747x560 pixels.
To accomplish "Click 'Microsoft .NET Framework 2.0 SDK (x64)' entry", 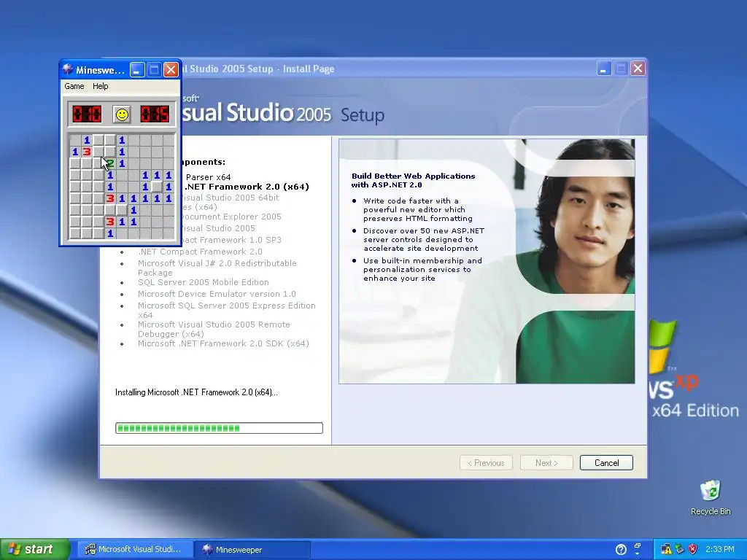I will (x=223, y=343).
